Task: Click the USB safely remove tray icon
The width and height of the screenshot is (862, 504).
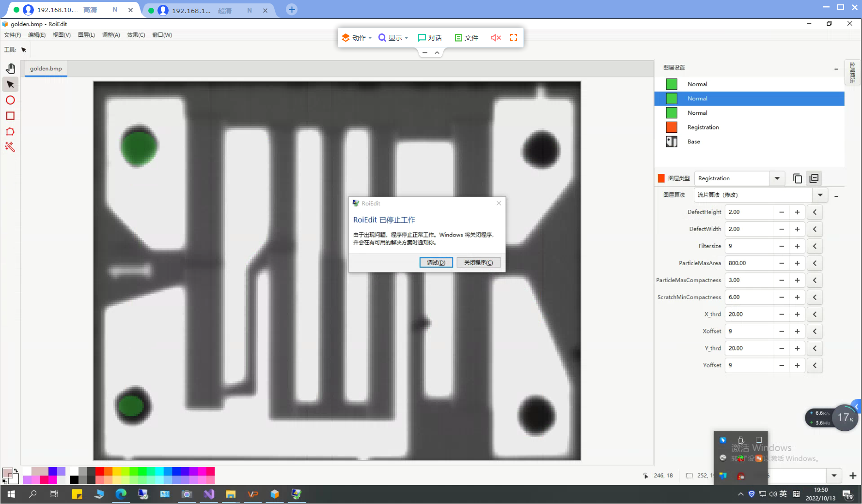Action: (x=740, y=440)
